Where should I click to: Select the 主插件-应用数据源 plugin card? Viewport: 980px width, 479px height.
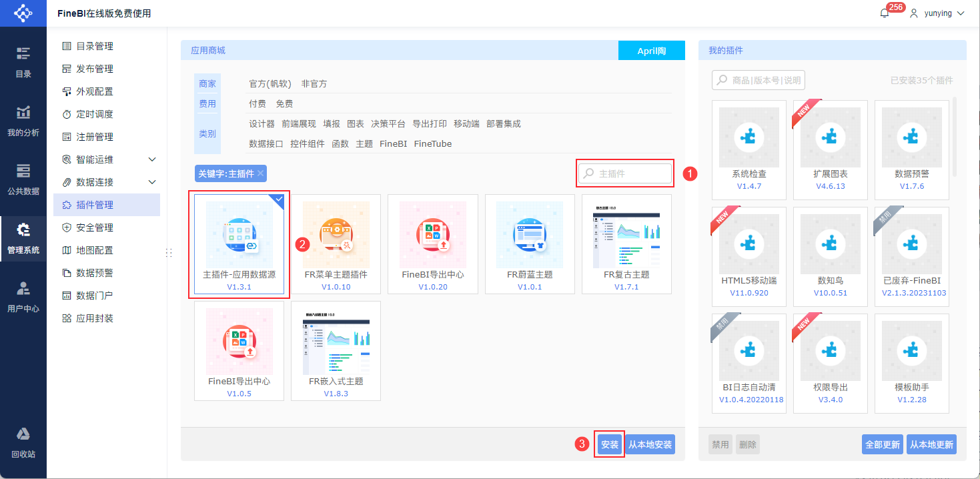coord(239,244)
